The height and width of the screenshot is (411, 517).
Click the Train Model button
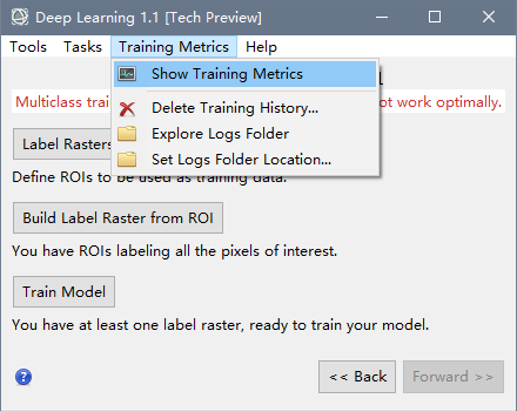point(64,292)
